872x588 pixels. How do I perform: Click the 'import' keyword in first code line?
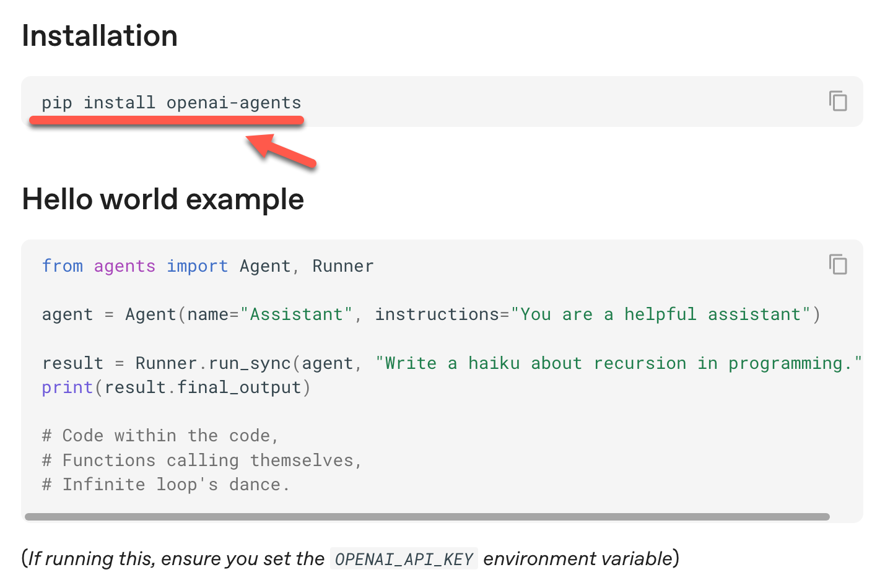click(197, 266)
